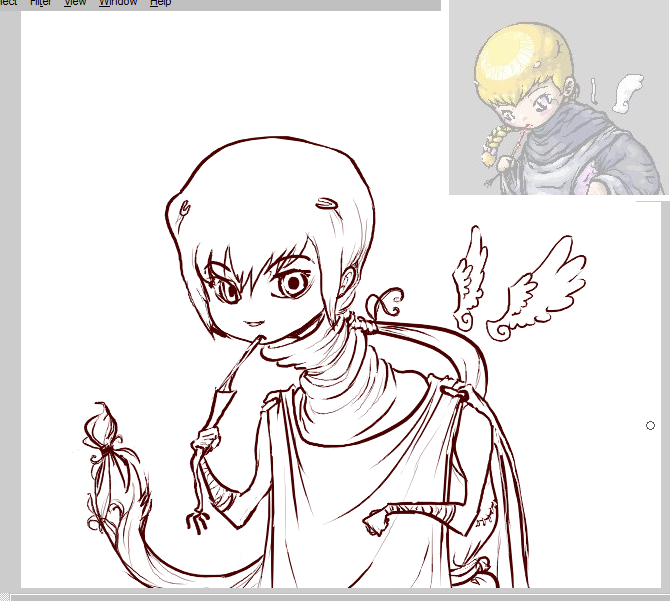Click the round brush cursor outline
670x601 pixels.
[650, 426]
